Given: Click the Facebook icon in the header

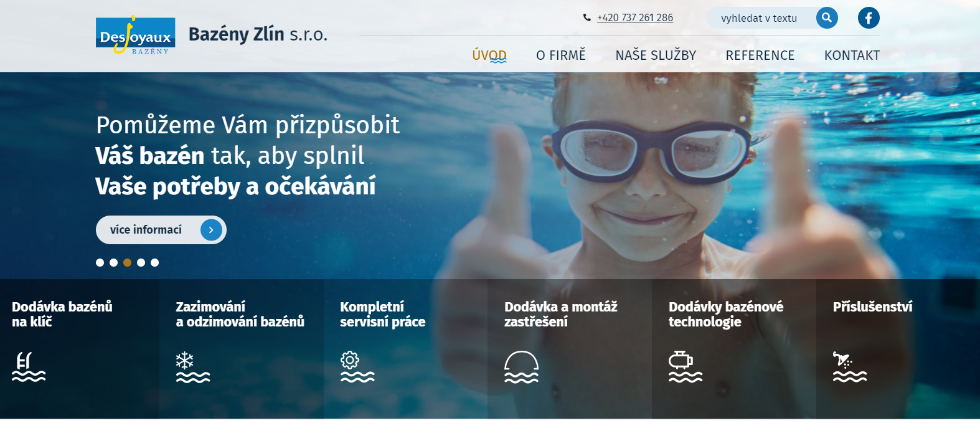Looking at the screenshot, I should (x=869, y=18).
